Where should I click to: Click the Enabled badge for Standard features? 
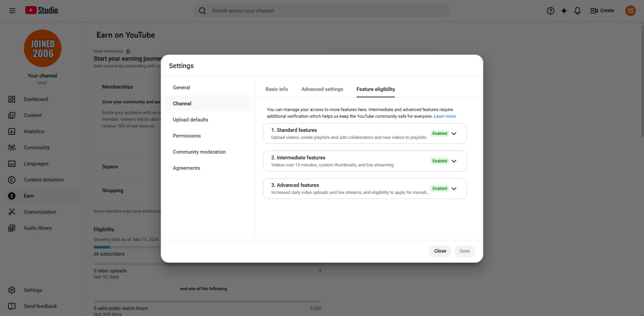pyautogui.click(x=440, y=133)
